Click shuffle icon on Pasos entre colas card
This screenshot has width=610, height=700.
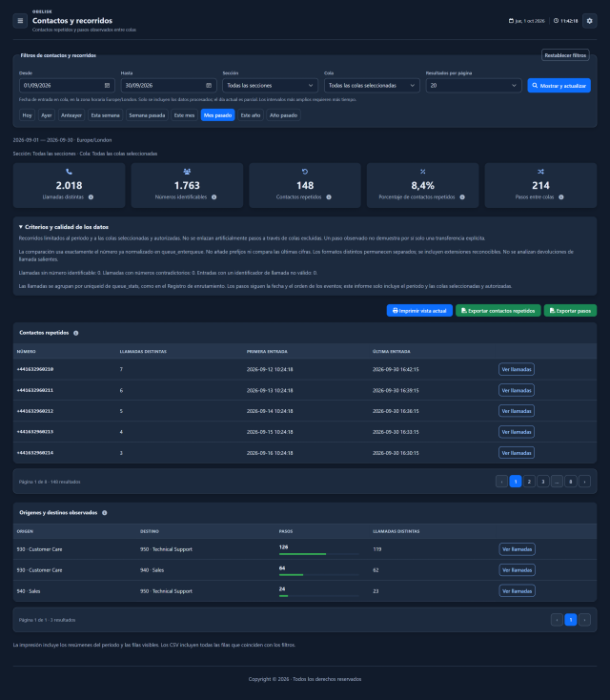(540, 172)
